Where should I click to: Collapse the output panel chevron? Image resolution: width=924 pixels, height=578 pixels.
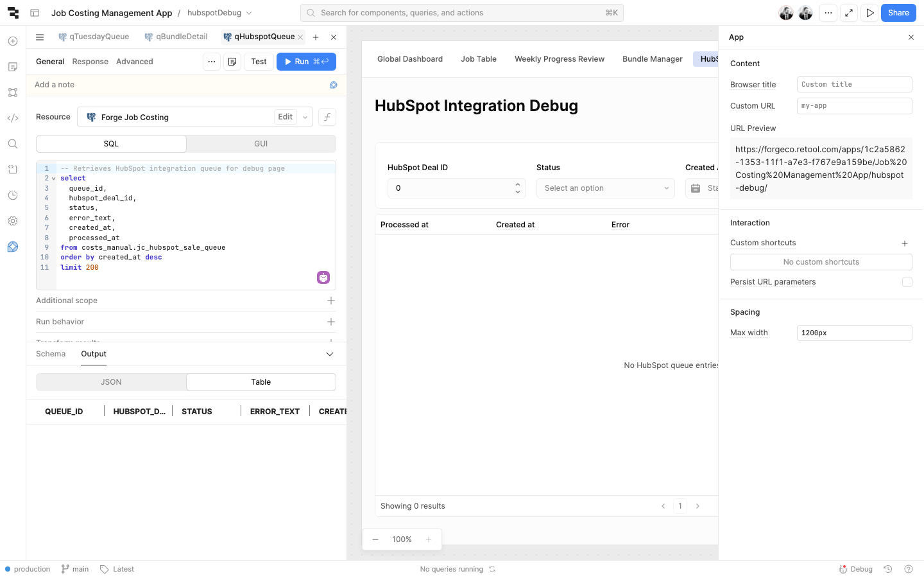[x=330, y=354]
